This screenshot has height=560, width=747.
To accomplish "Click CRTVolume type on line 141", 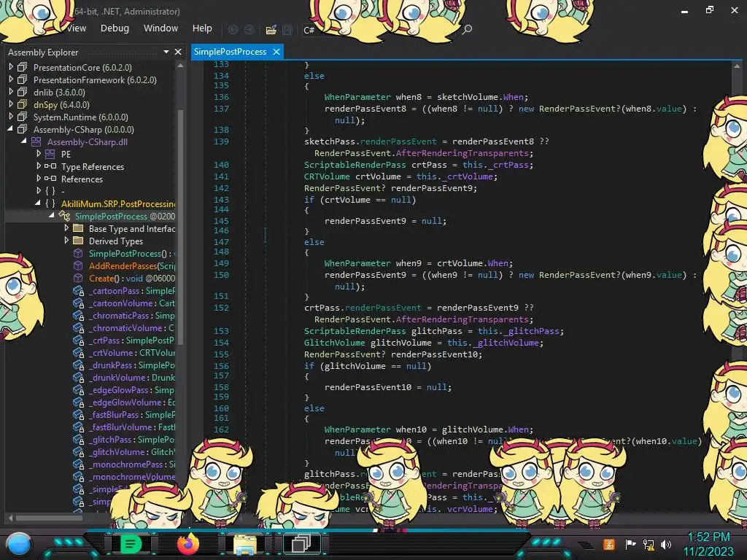I will click(327, 176).
